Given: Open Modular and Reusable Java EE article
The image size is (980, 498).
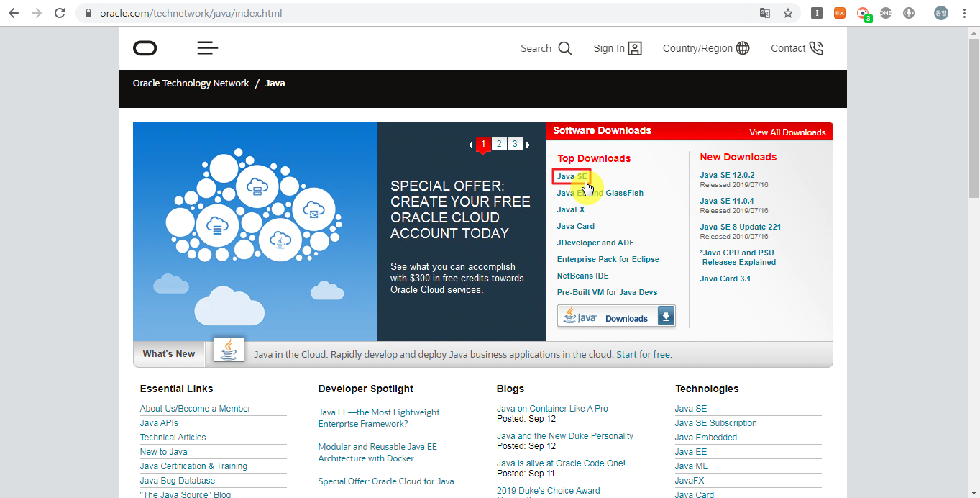Looking at the screenshot, I should click(x=377, y=453).
